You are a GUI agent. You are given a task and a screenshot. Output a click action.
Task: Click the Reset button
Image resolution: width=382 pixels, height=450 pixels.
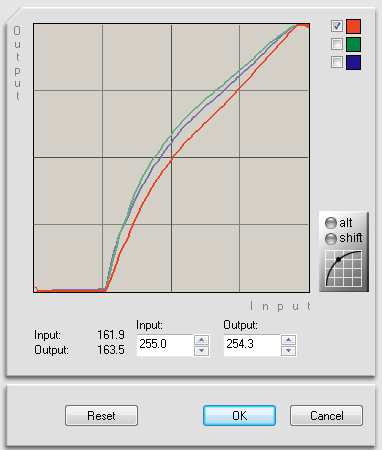pos(101,415)
